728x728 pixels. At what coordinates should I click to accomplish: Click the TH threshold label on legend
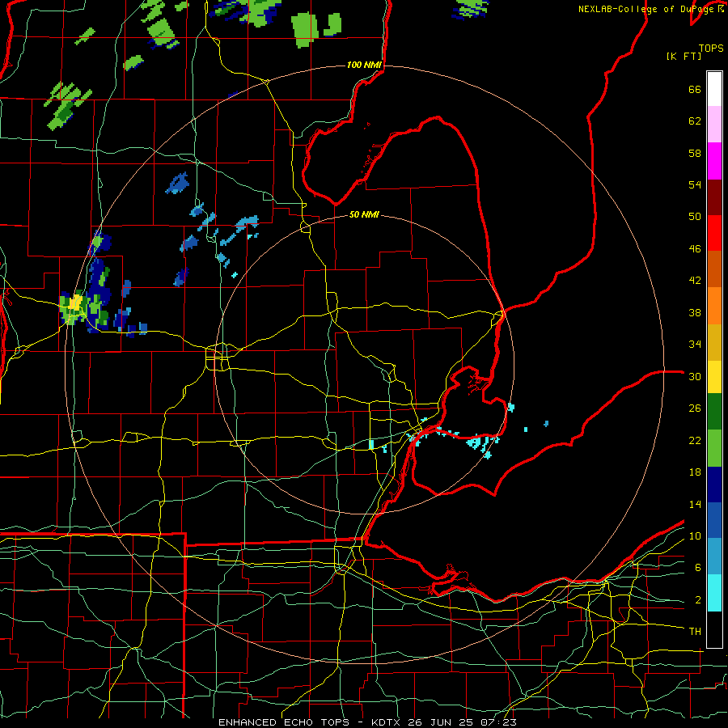tap(695, 632)
